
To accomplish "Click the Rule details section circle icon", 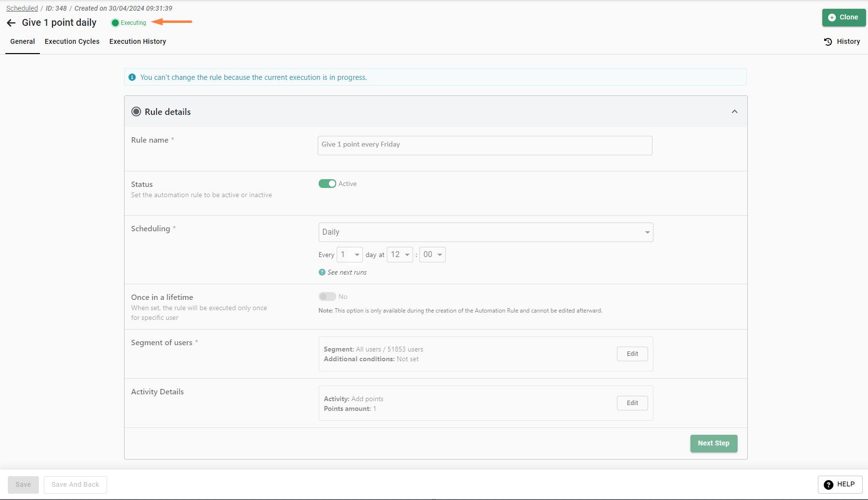I will [x=136, y=112].
